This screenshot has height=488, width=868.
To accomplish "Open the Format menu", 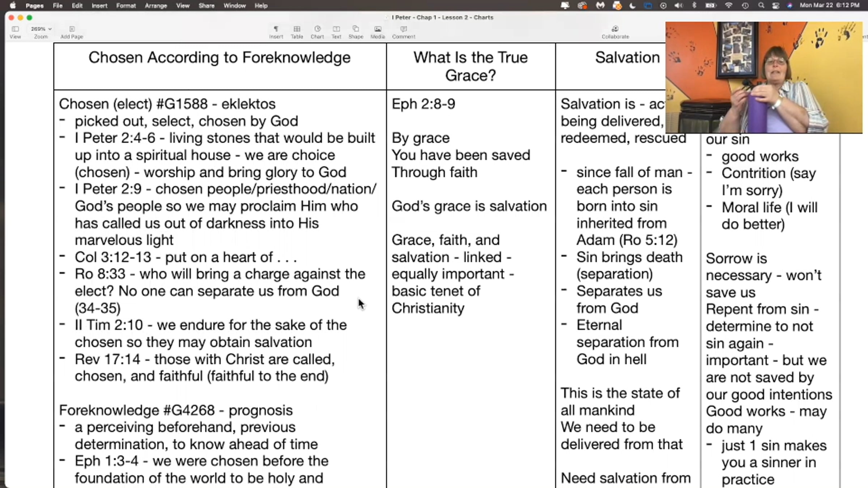I will tap(126, 5).
